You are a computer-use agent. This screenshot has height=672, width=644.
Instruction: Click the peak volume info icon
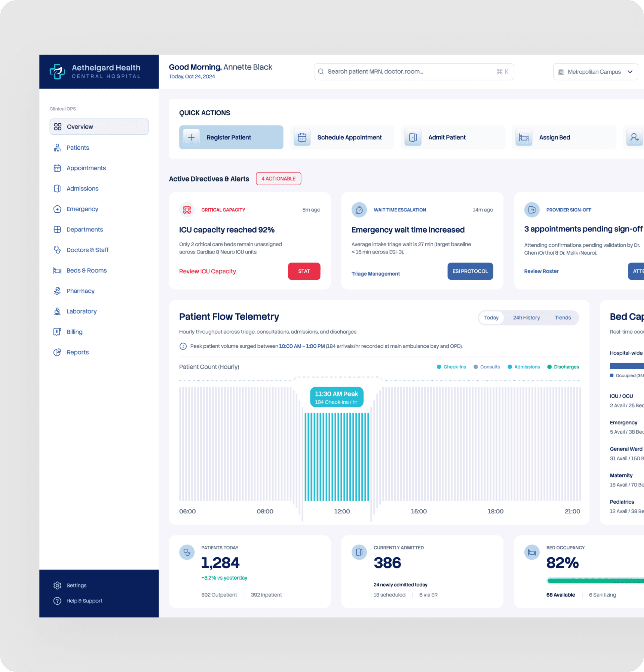coord(183,346)
